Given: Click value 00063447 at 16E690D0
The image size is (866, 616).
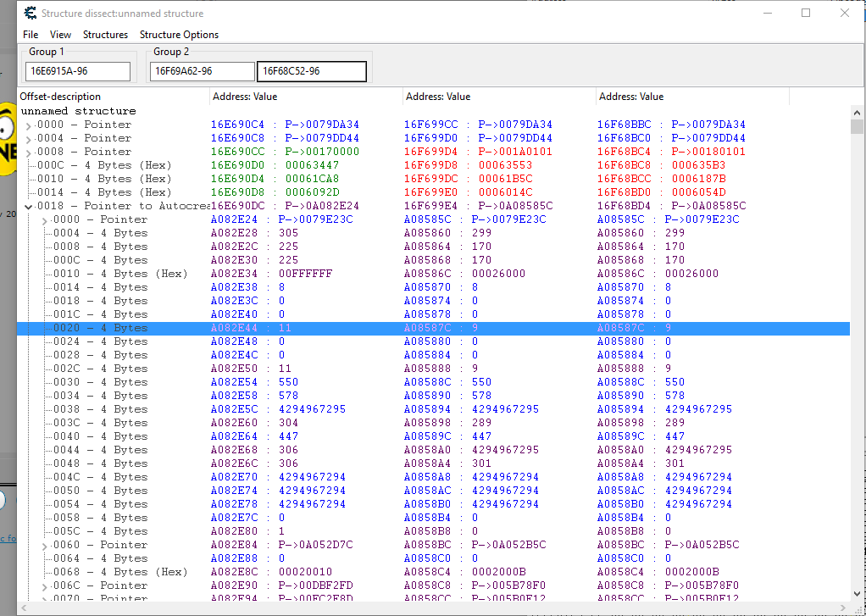Looking at the screenshot, I should (x=312, y=165).
